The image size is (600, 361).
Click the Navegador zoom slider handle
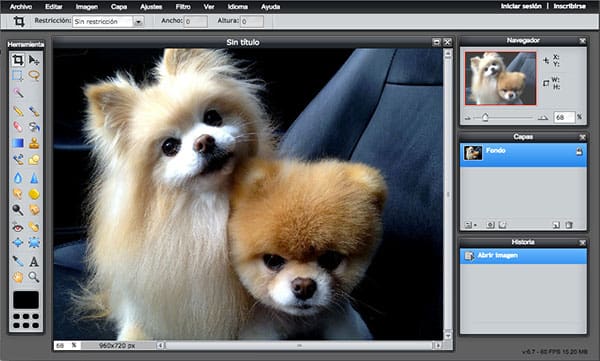[x=485, y=117]
